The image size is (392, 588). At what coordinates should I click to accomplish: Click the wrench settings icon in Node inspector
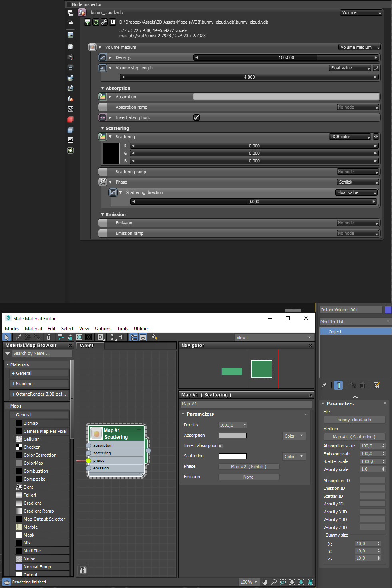(x=104, y=22)
